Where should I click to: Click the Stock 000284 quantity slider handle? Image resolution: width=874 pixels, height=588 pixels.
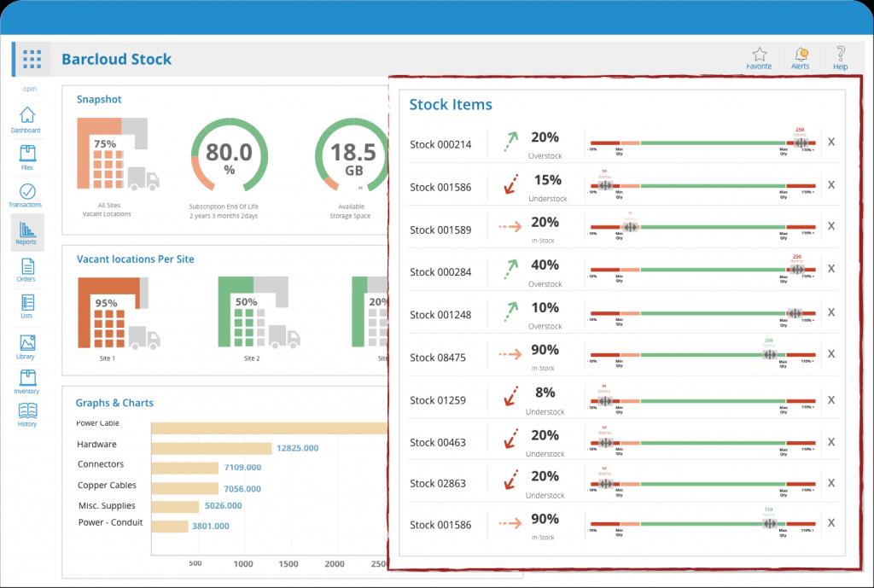[796, 270]
